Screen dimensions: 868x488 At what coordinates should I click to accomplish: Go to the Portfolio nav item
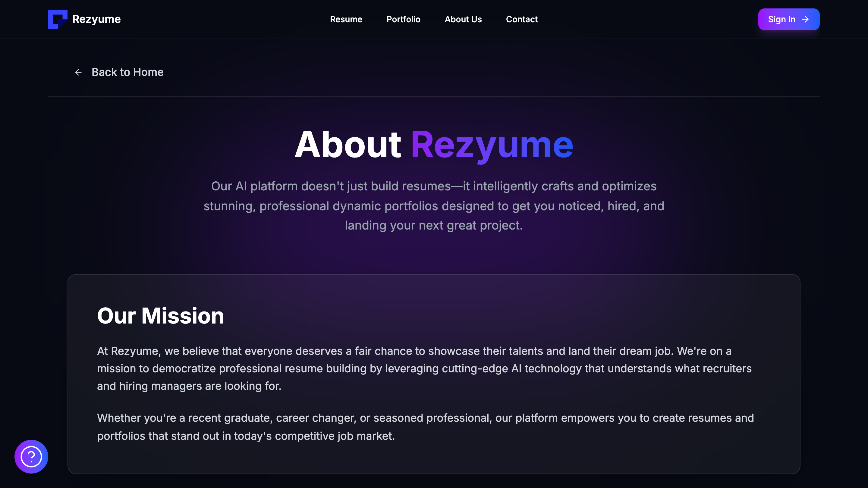403,20
